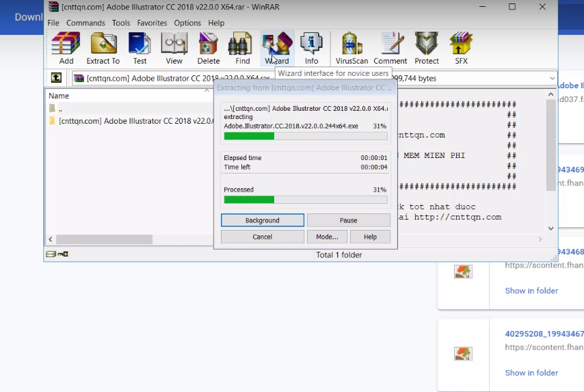Click the file extraction progress bar
The image size is (584, 392).
point(306,136)
